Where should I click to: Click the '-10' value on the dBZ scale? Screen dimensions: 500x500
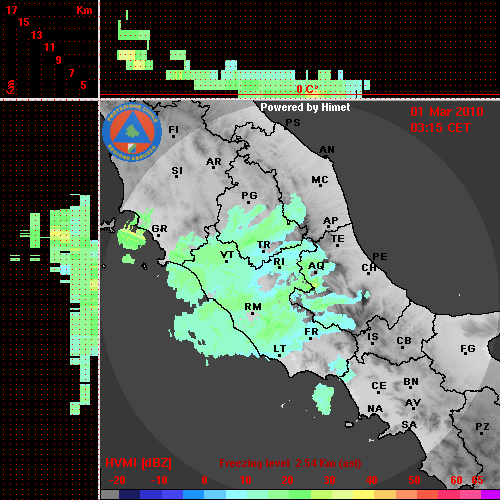159,480
